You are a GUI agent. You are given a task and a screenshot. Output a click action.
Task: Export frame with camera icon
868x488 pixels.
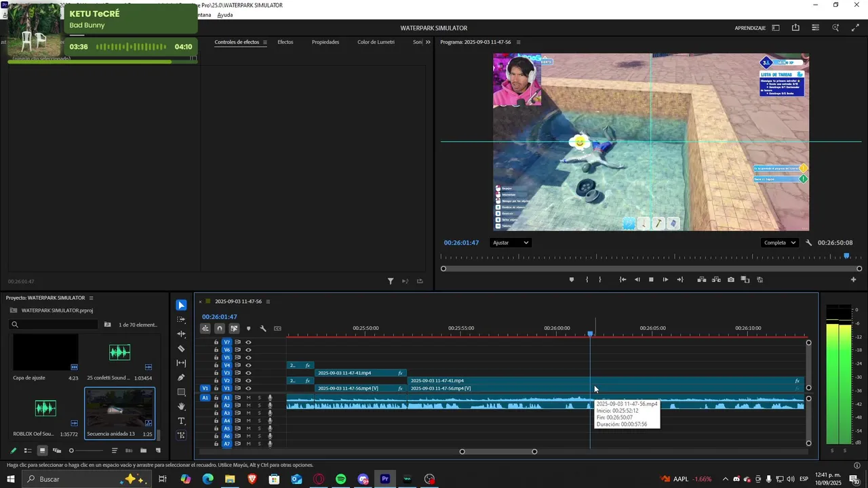pyautogui.click(x=730, y=279)
